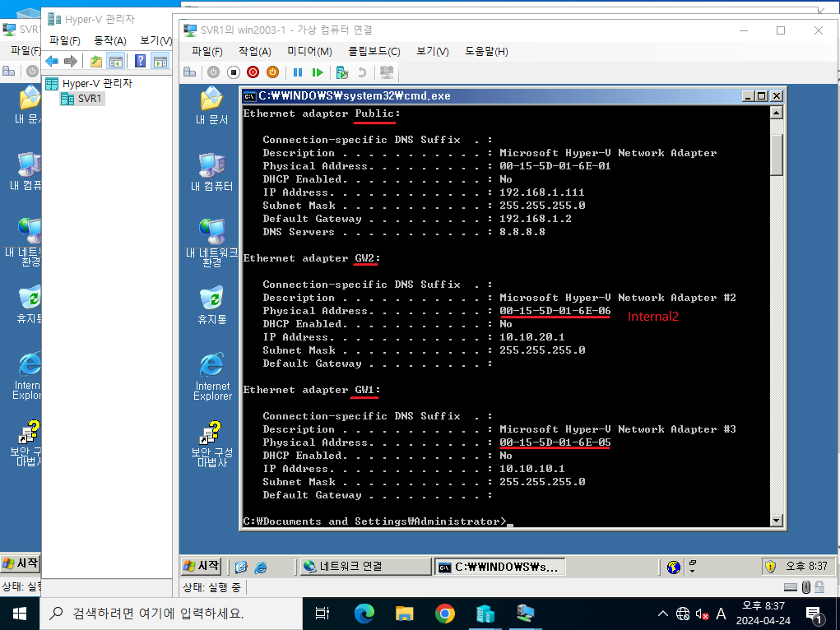Select SVR1 server in Hyper-V tree

tap(82, 99)
